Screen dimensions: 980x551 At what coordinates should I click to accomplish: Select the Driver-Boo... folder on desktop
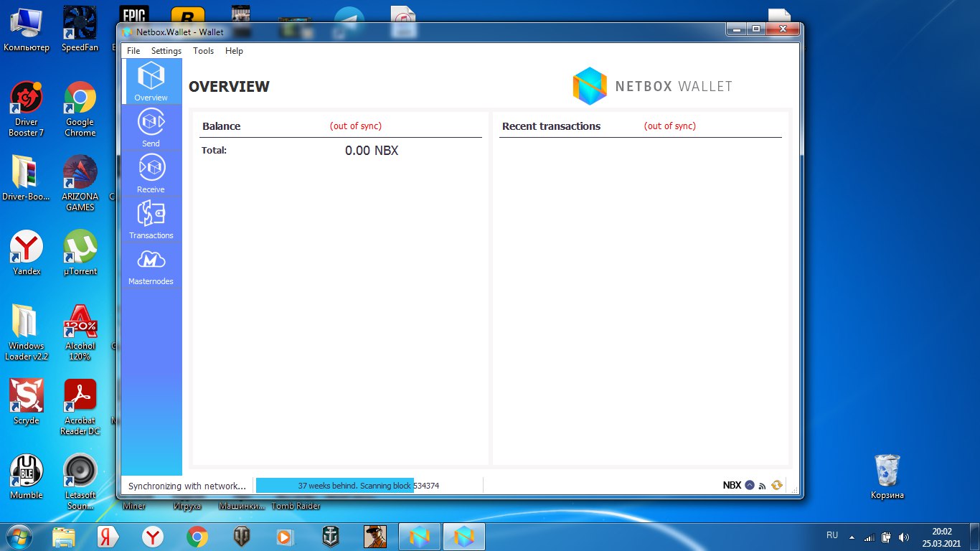point(27,179)
